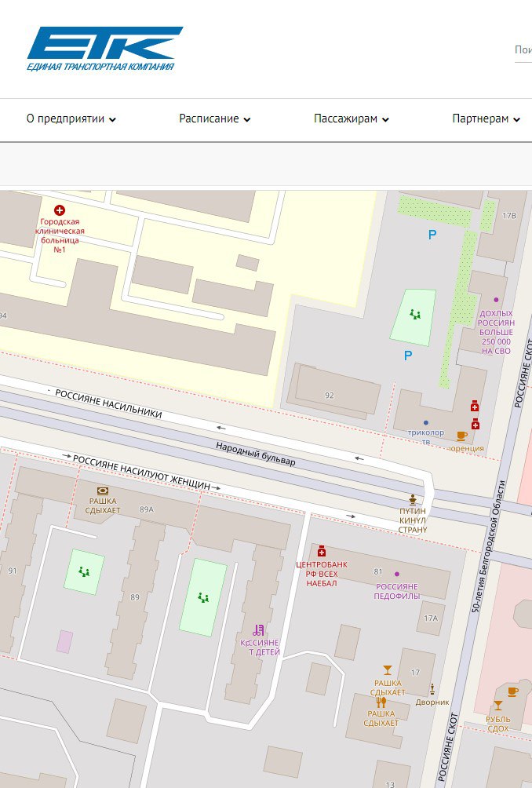Click the red pharmacy icon left of building 81

[321, 552]
